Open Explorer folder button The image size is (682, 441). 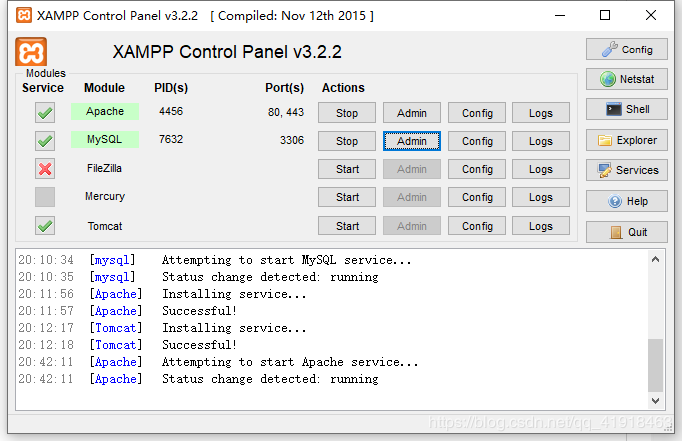click(626, 140)
